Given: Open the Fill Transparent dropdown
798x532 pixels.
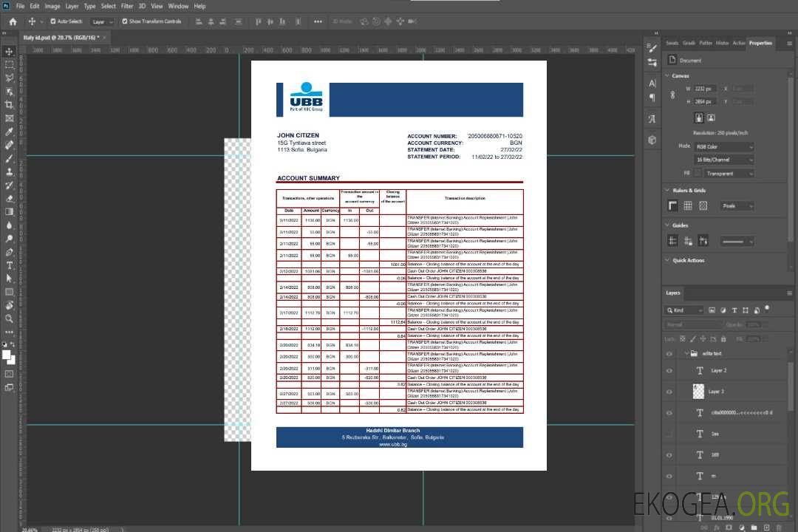Looking at the screenshot, I should tap(729, 174).
